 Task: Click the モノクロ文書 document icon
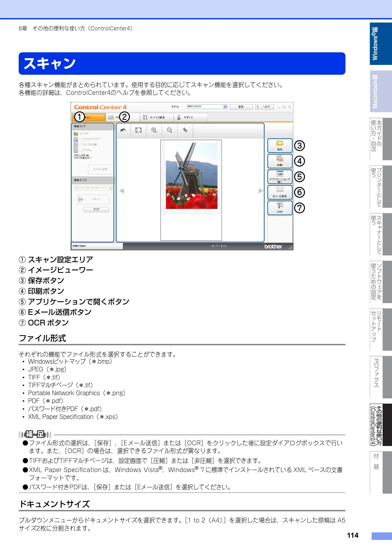tap(76, 144)
